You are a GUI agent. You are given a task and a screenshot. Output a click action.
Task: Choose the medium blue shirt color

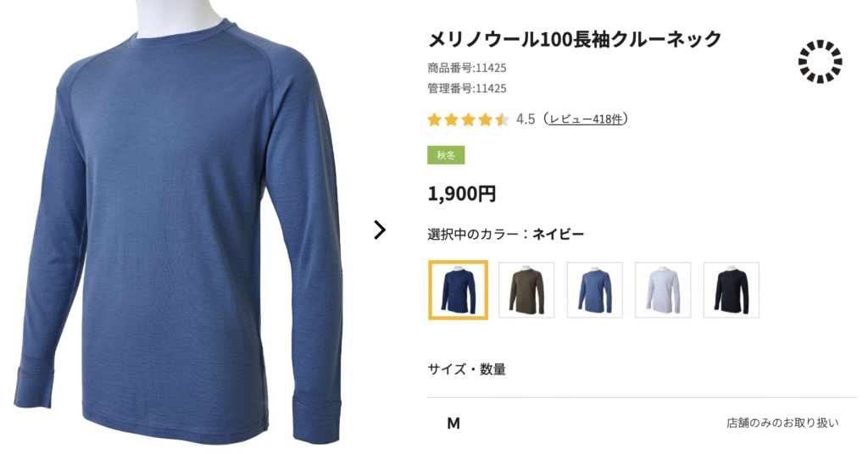pos(595,291)
